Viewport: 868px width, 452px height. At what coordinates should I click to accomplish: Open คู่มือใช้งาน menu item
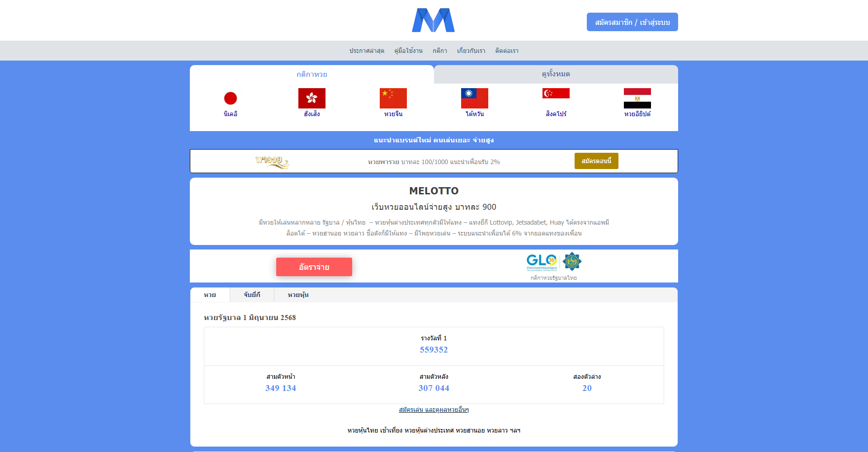tap(408, 51)
